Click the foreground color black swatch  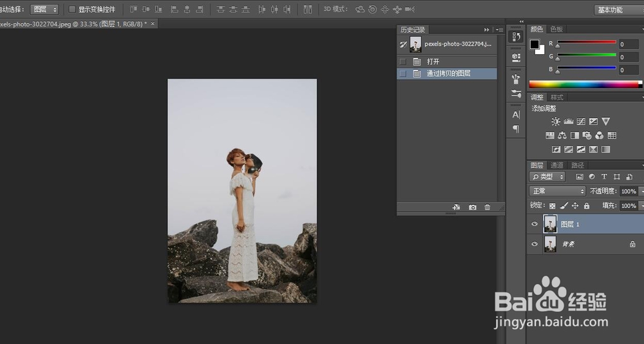click(535, 44)
